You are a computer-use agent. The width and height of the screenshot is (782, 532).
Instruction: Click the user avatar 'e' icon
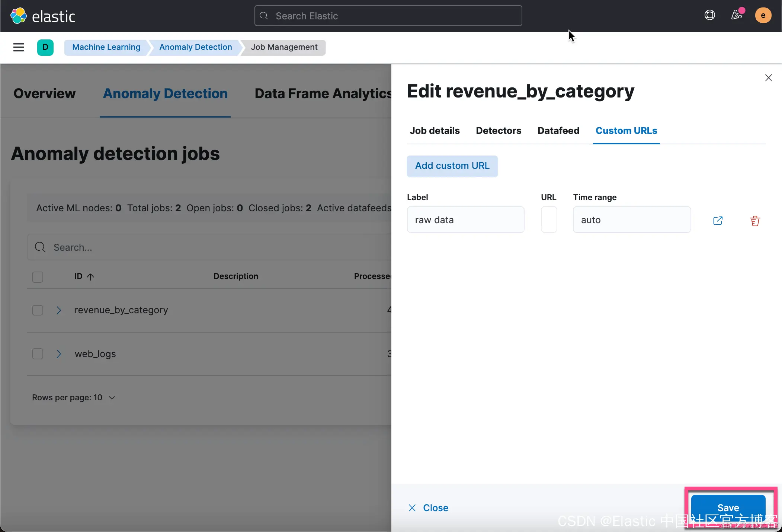763,16
